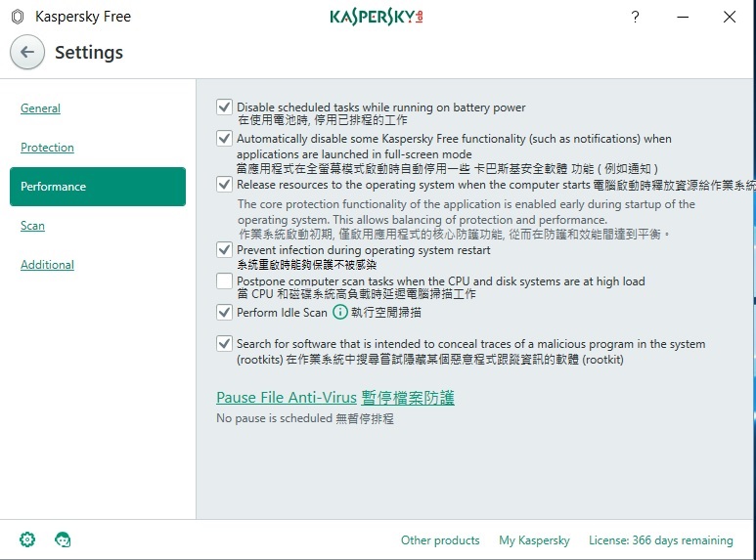This screenshot has height=560, width=756.
Task: Click the Kaspersky shield icon in title bar
Action: click(18, 17)
